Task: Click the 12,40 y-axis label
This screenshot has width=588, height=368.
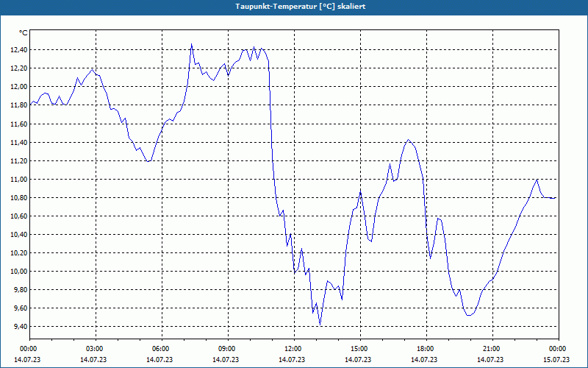Action: pos(20,50)
